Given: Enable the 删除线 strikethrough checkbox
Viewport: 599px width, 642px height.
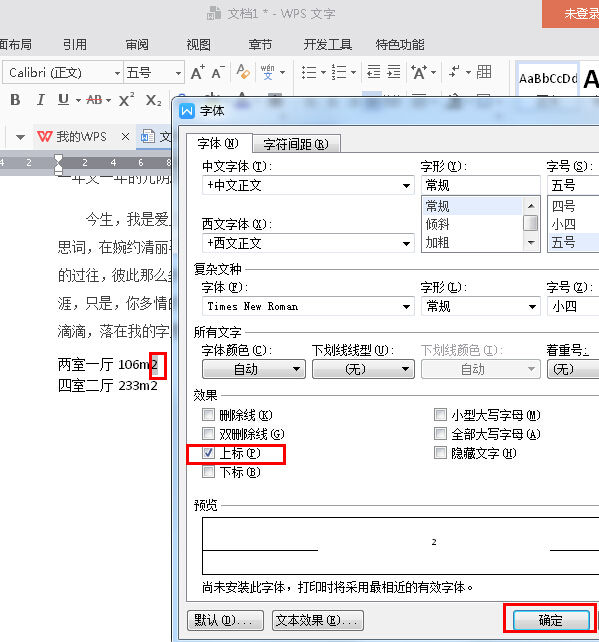Looking at the screenshot, I should click(x=208, y=415).
